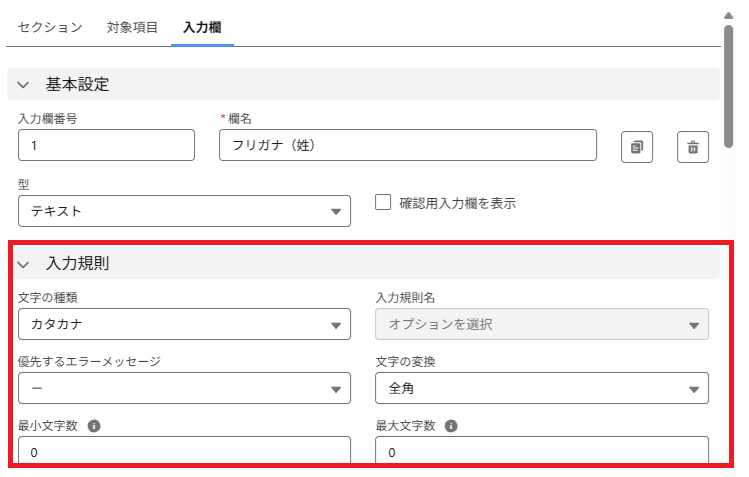Screen dimensions: 749x477
Task: Collapse the 入力規則 section chevron
Action: [24, 265]
